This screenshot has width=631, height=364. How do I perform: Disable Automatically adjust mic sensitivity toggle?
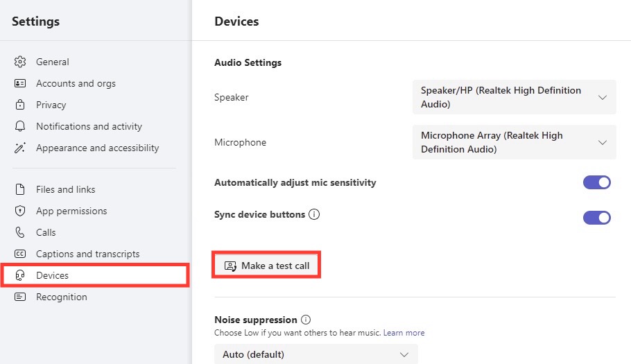[x=597, y=182]
